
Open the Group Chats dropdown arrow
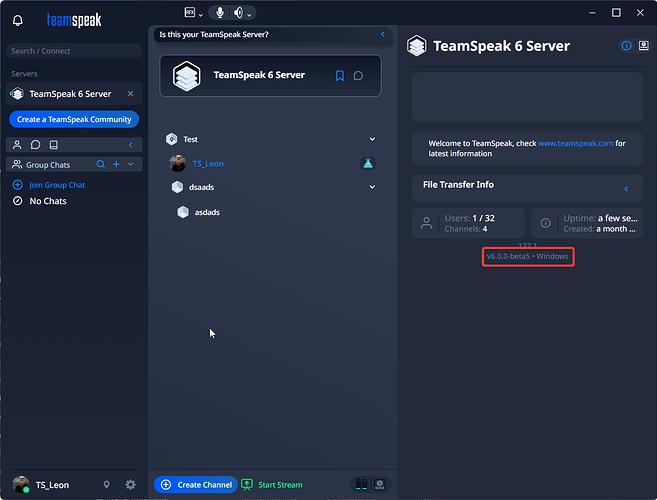click(x=130, y=164)
